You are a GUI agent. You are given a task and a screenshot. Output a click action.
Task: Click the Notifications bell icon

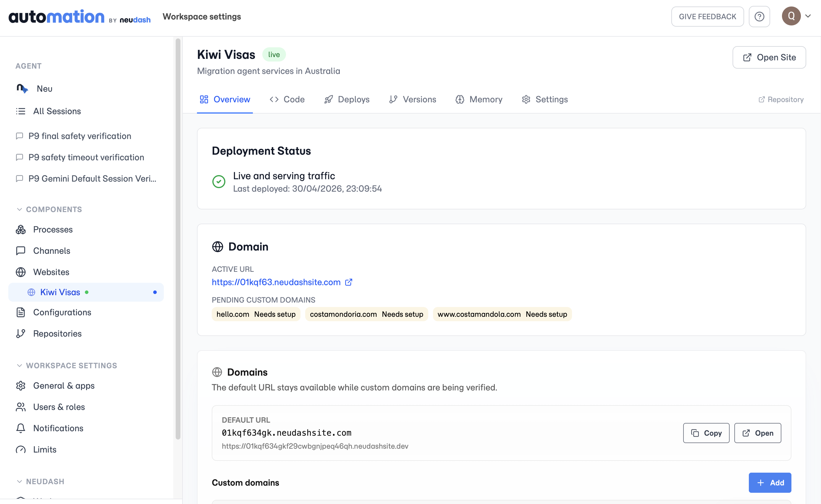coord(21,428)
